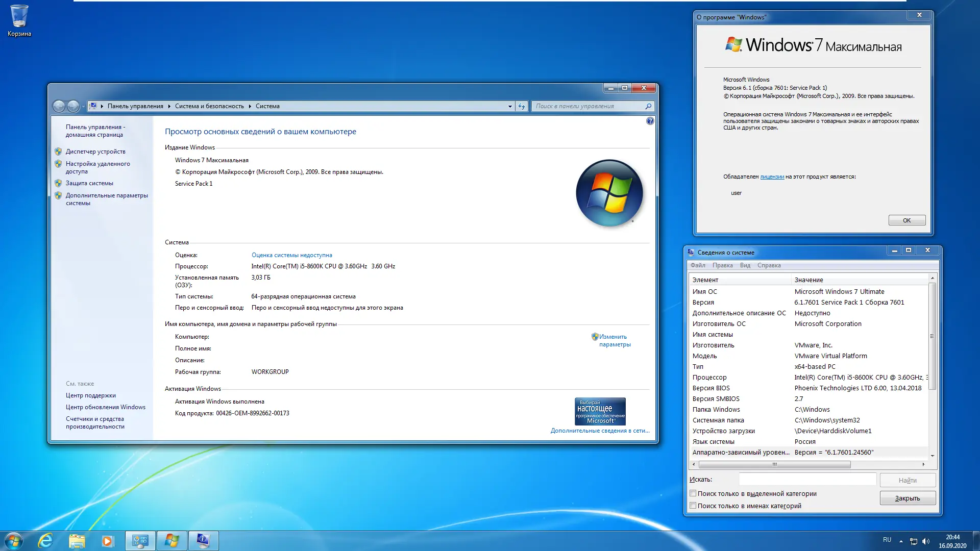Click the Закрыть button
980x551 pixels.
pyautogui.click(x=907, y=498)
